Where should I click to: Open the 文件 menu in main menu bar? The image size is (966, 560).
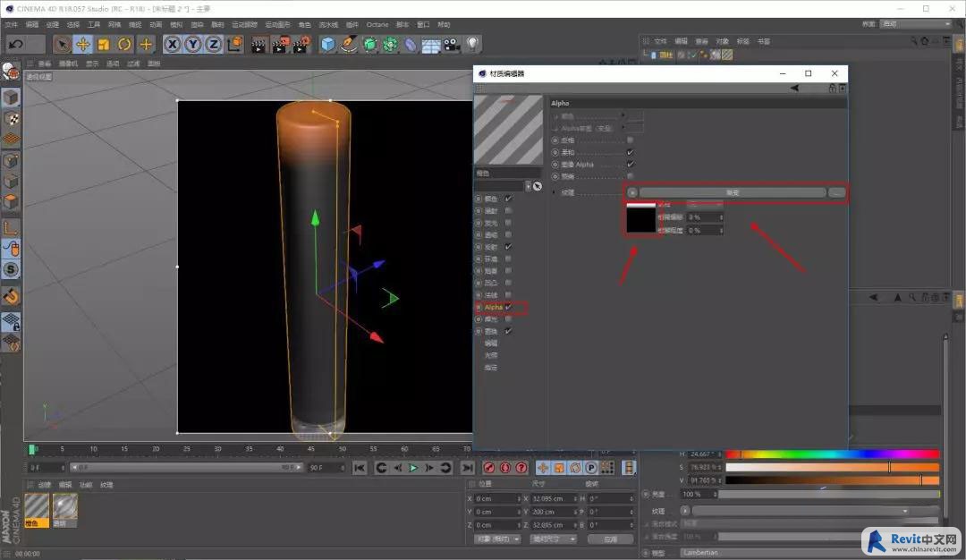pyautogui.click(x=11, y=25)
